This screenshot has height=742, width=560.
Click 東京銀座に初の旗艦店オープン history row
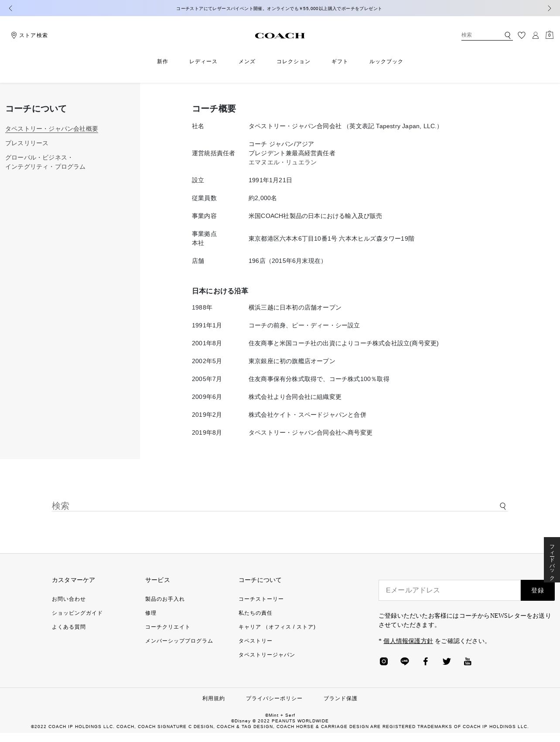[292, 361]
